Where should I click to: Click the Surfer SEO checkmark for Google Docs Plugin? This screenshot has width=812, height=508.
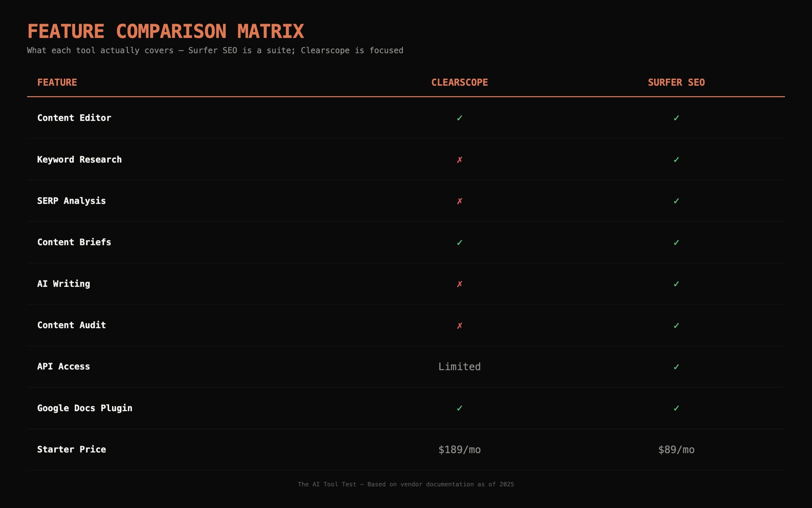click(x=676, y=408)
